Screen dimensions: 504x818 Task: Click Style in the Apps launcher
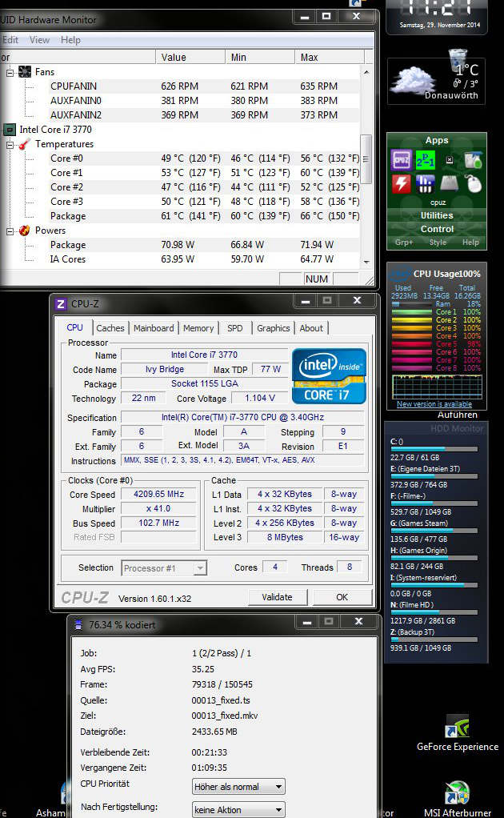438,242
